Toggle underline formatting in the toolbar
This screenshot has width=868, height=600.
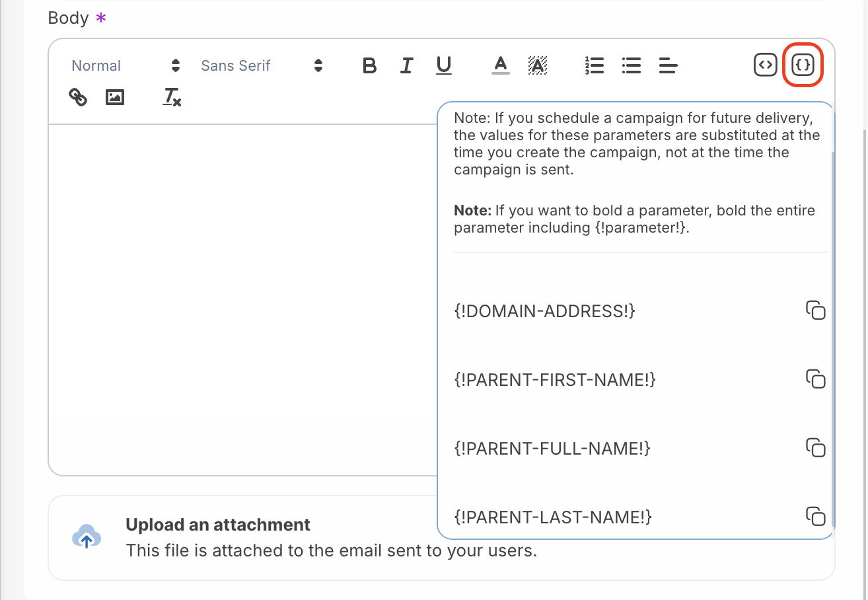click(444, 65)
